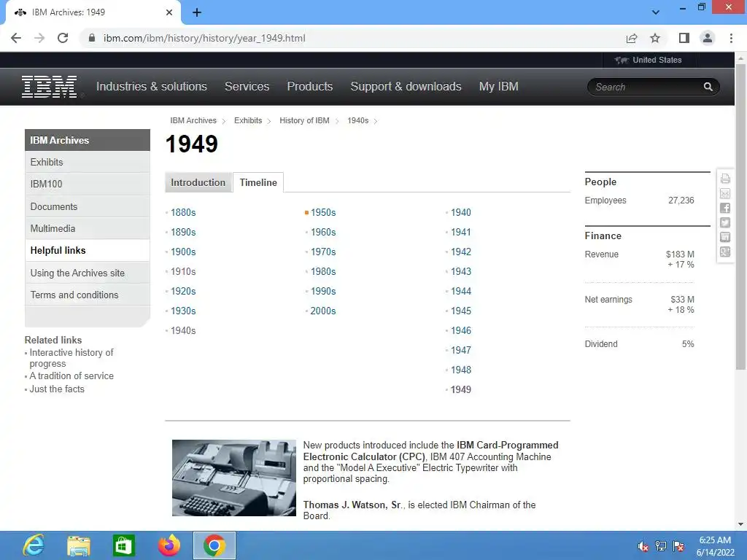Open Exhibits breadcrumb link
The height and width of the screenshot is (560, 747).
[248, 120]
